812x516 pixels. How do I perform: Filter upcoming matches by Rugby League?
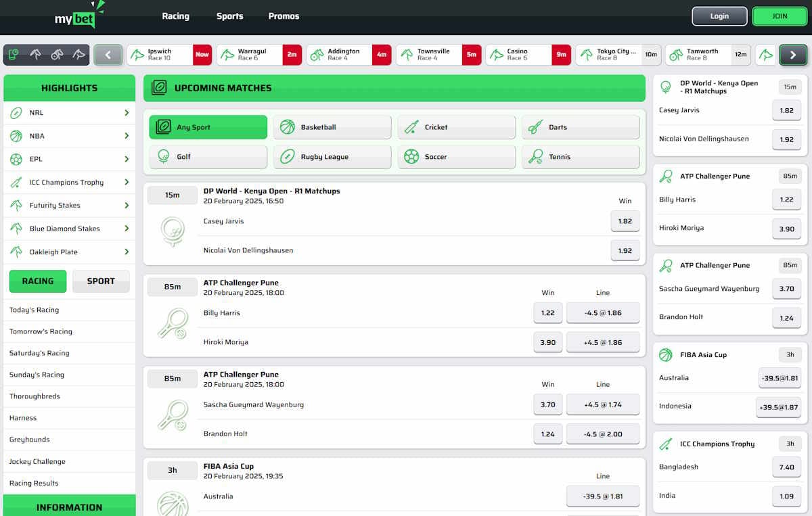click(332, 157)
